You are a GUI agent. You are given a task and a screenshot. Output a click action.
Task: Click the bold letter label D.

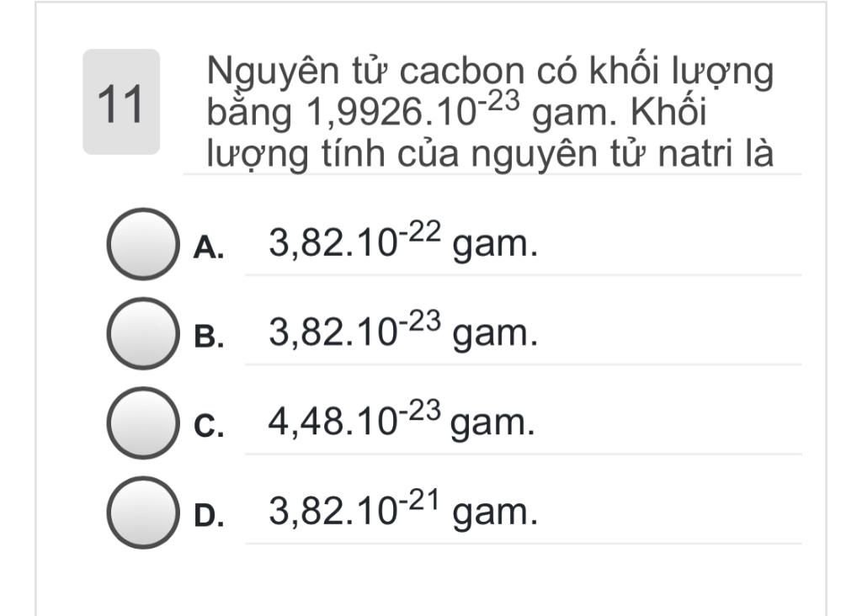[209, 516]
